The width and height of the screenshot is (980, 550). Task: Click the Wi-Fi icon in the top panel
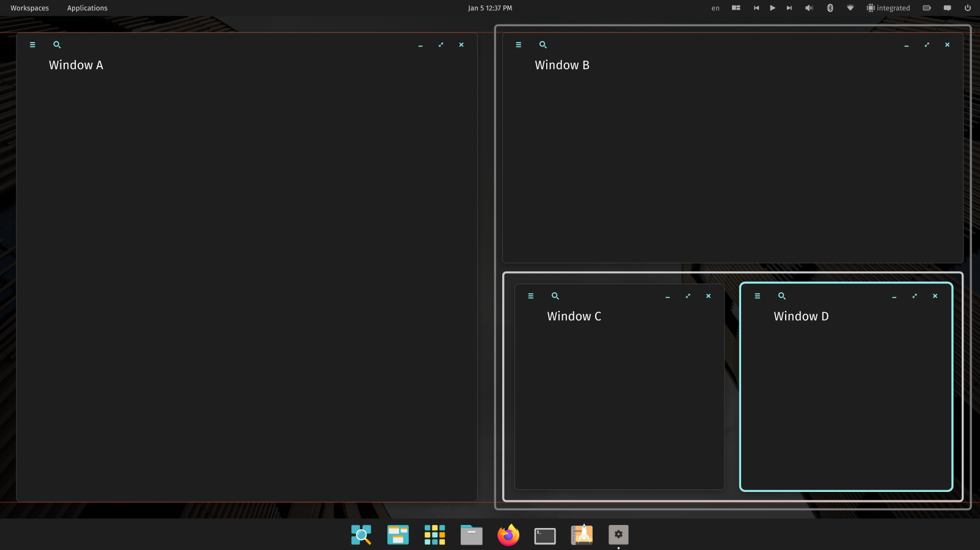[x=850, y=8]
